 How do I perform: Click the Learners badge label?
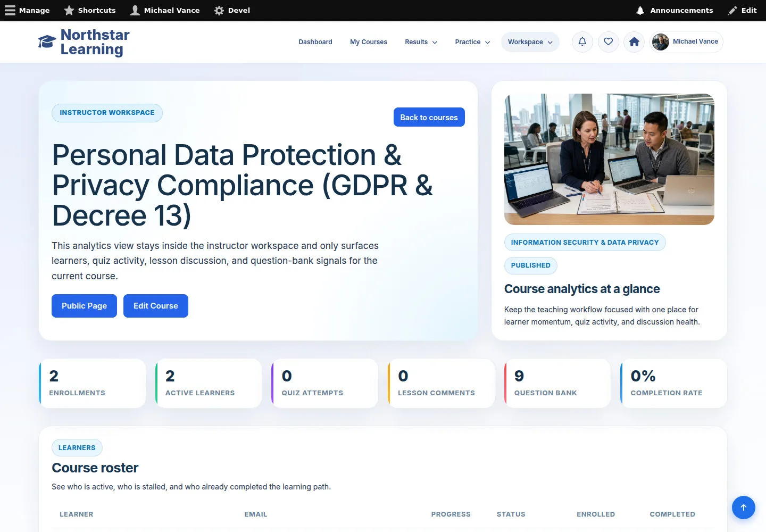[x=77, y=448]
